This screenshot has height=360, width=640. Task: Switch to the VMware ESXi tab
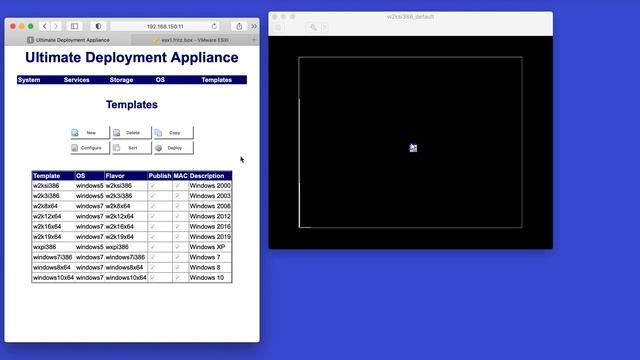pyautogui.click(x=191, y=40)
